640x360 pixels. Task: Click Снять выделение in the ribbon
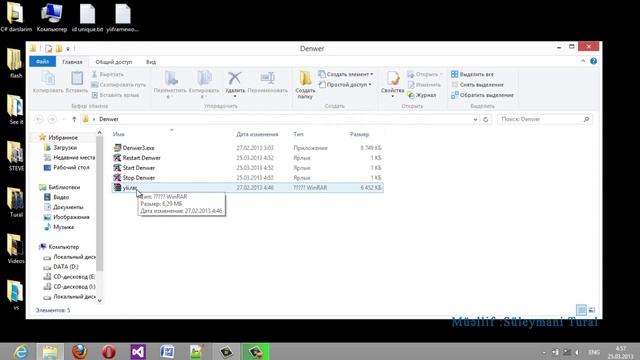point(477,84)
